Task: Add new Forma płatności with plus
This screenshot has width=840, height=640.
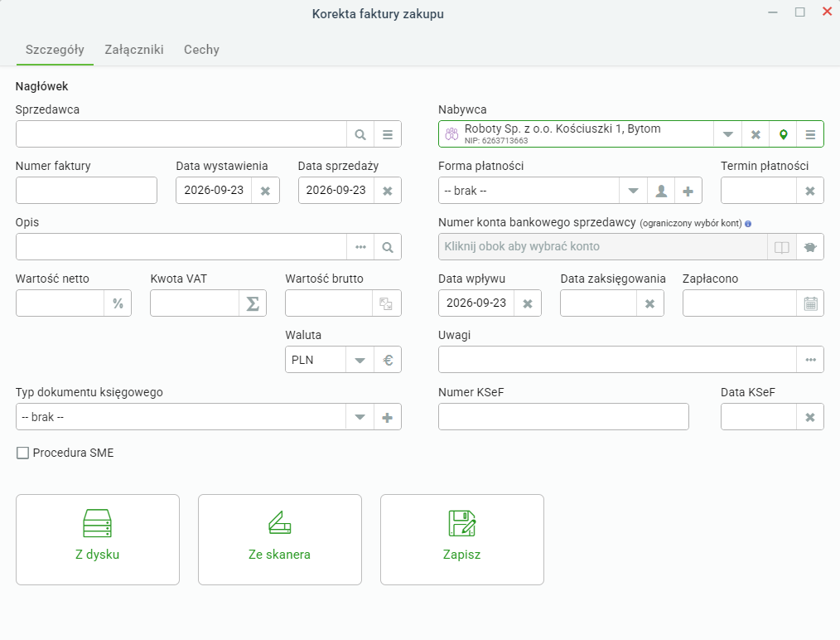Action: coord(688,191)
